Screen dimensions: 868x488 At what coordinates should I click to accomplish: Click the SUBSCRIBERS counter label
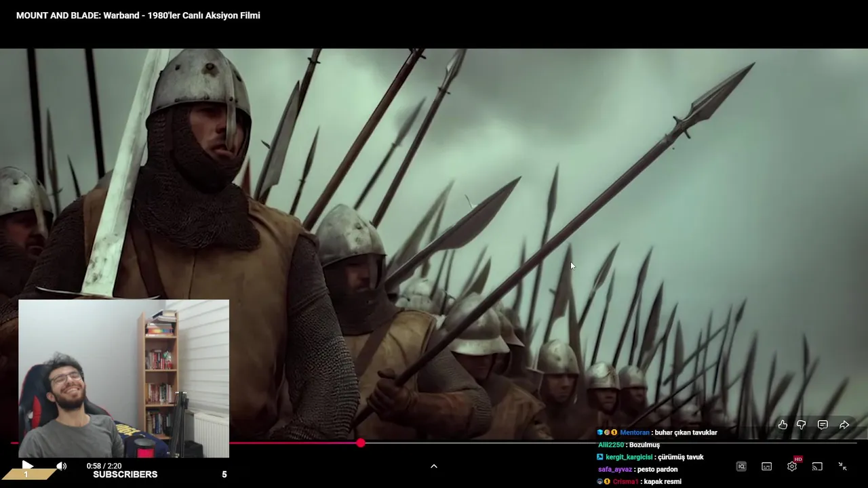125,474
